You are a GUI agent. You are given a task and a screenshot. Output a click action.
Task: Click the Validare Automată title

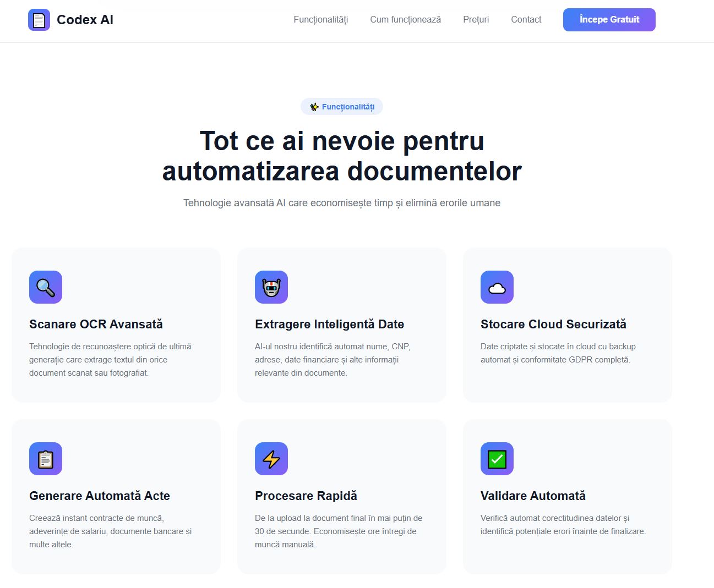pos(533,496)
